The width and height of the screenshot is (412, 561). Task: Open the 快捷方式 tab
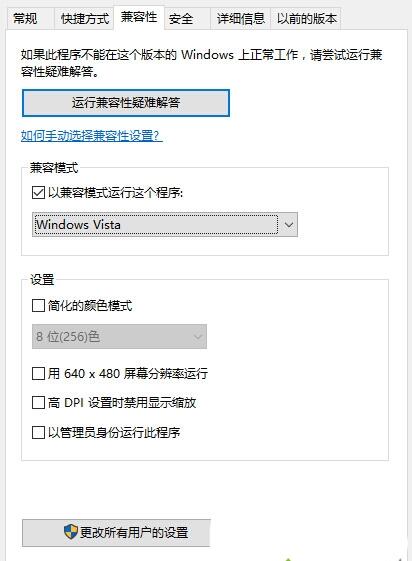coord(84,19)
